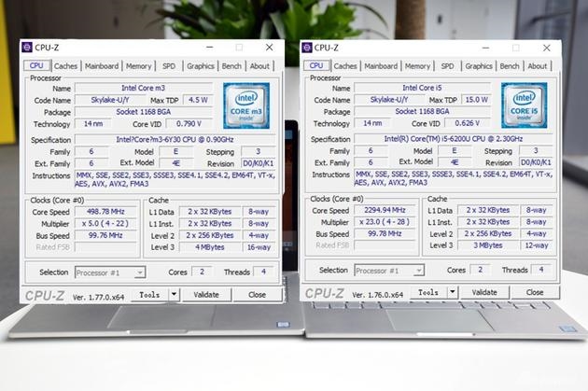Click Validate button in left CPU-Z window
588x391 pixels.
206,295
